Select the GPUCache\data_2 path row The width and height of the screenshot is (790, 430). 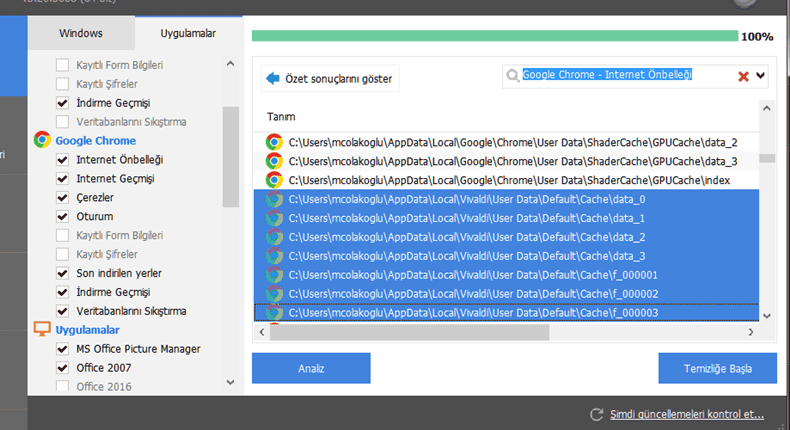click(x=506, y=142)
